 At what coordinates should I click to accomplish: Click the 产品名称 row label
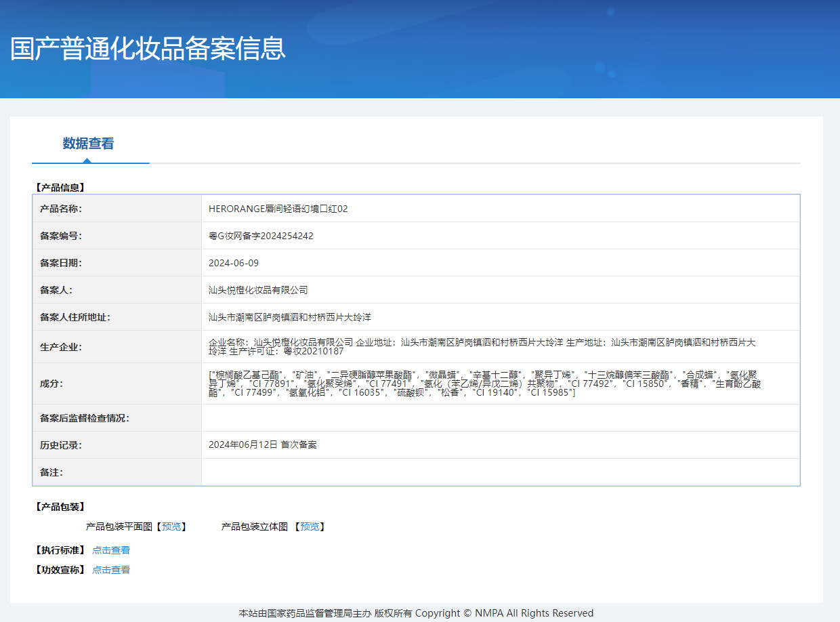[x=61, y=209]
